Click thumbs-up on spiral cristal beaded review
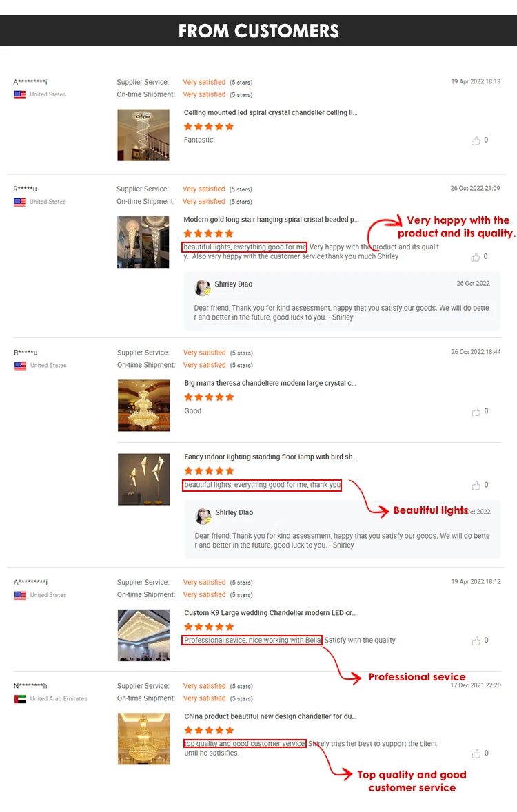 (x=475, y=258)
